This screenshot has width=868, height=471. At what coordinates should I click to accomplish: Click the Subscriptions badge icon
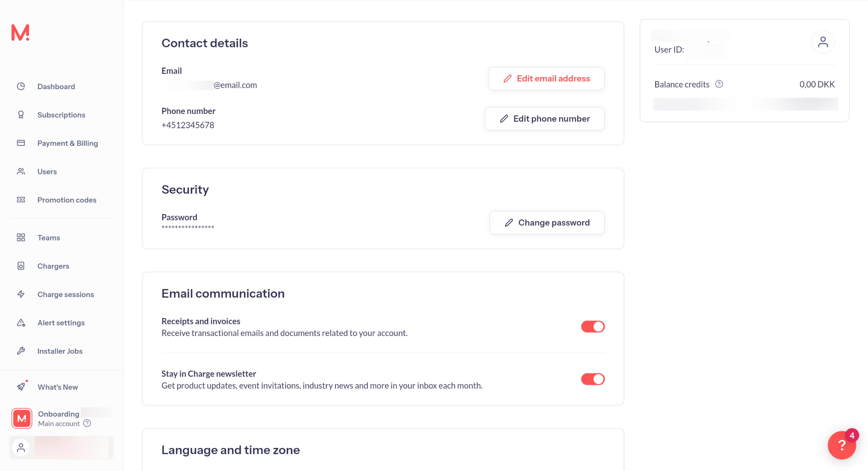tap(21, 115)
